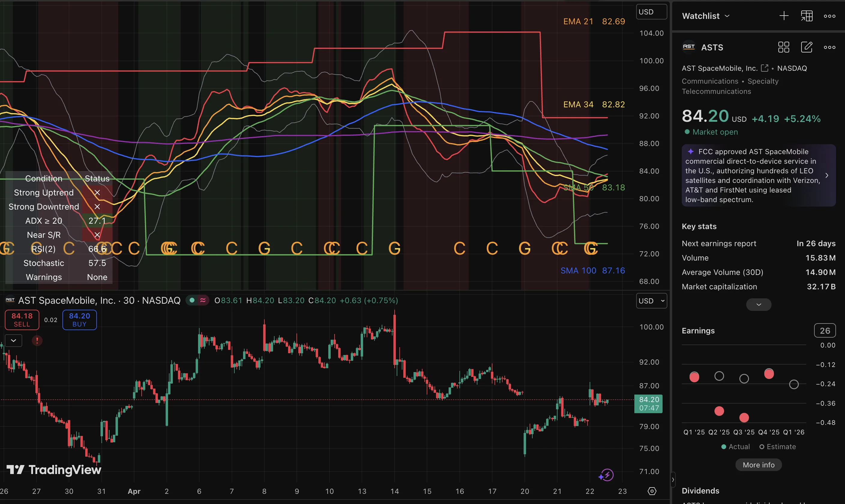This screenshot has width=845, height=504.
Task: Click the AST logo in details panel
Action: point(689,47)
